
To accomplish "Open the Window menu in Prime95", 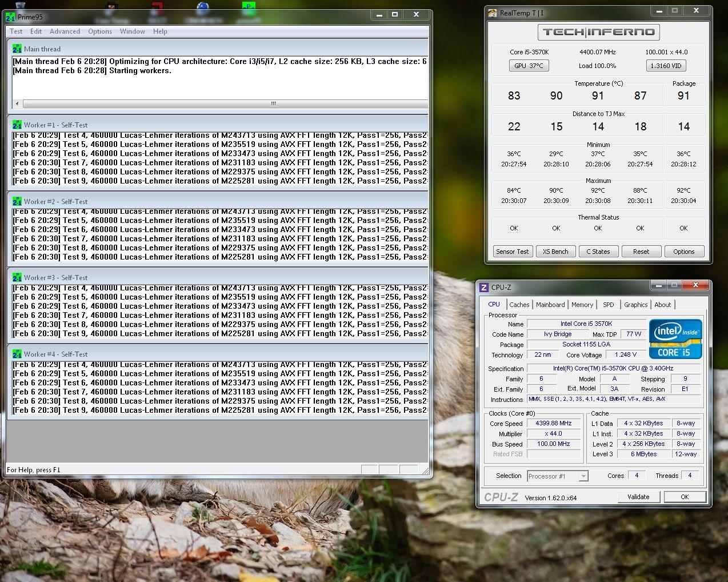I will [132, 31].
